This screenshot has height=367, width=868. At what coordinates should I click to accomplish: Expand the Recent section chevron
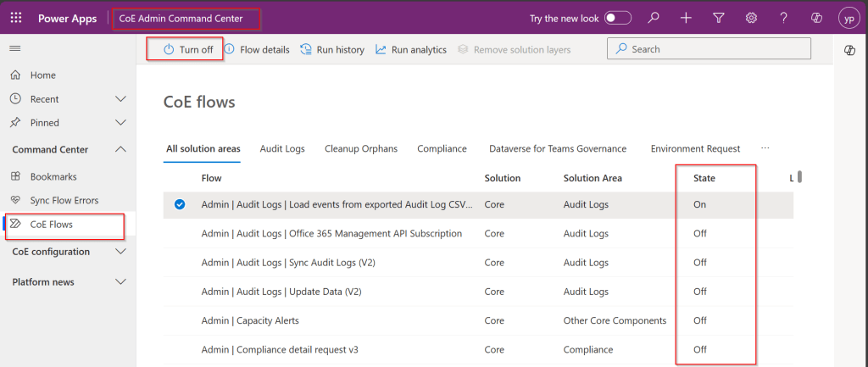click(120, 99)
